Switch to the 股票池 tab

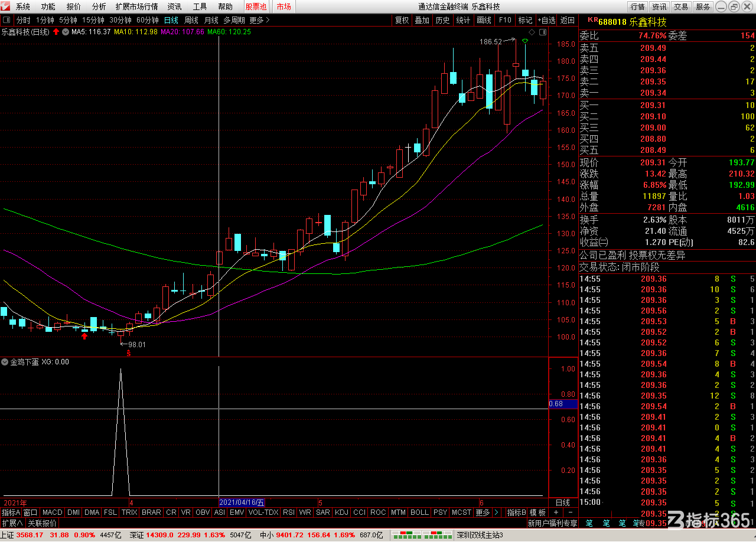coord(256,6)
